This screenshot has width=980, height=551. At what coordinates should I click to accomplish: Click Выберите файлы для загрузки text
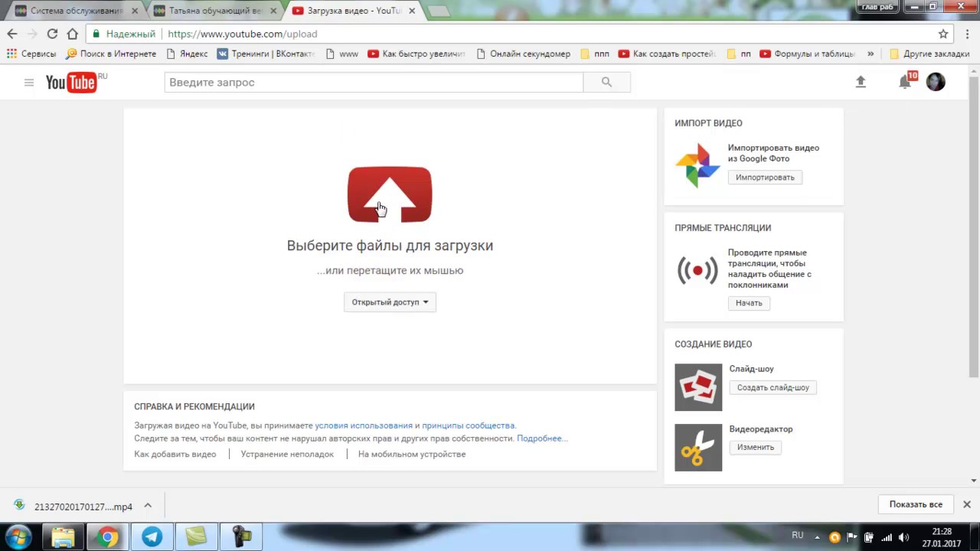(390, 246)
